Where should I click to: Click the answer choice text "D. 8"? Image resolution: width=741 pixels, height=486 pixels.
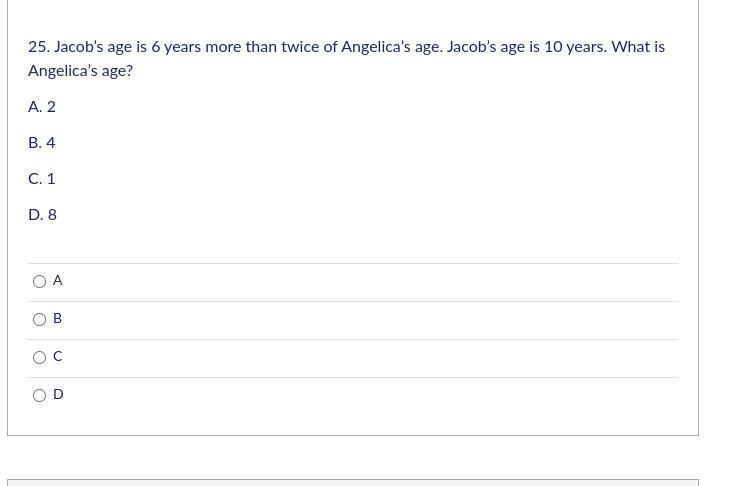[42, 215]
